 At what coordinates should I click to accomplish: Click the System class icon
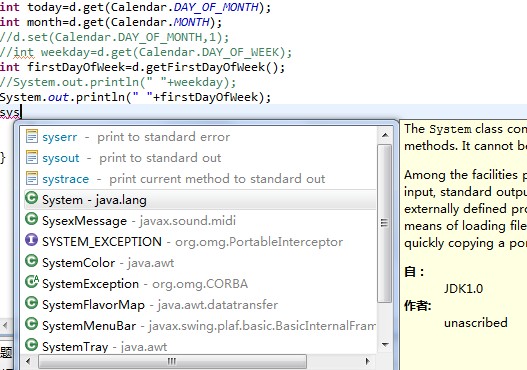pos(32,198)
